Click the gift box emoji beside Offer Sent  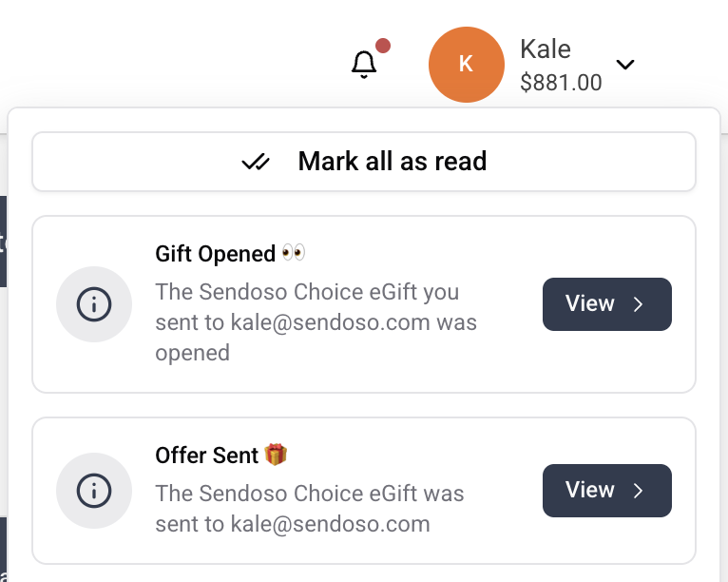point(276,455)
